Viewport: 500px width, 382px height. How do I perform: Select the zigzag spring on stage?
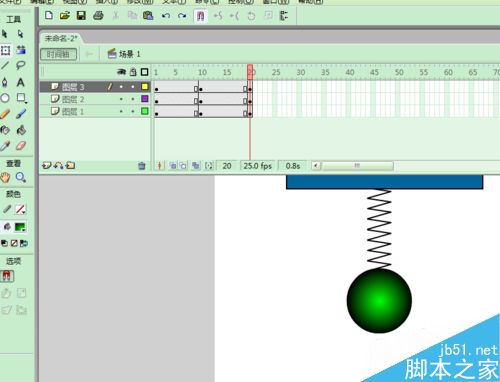379,229
